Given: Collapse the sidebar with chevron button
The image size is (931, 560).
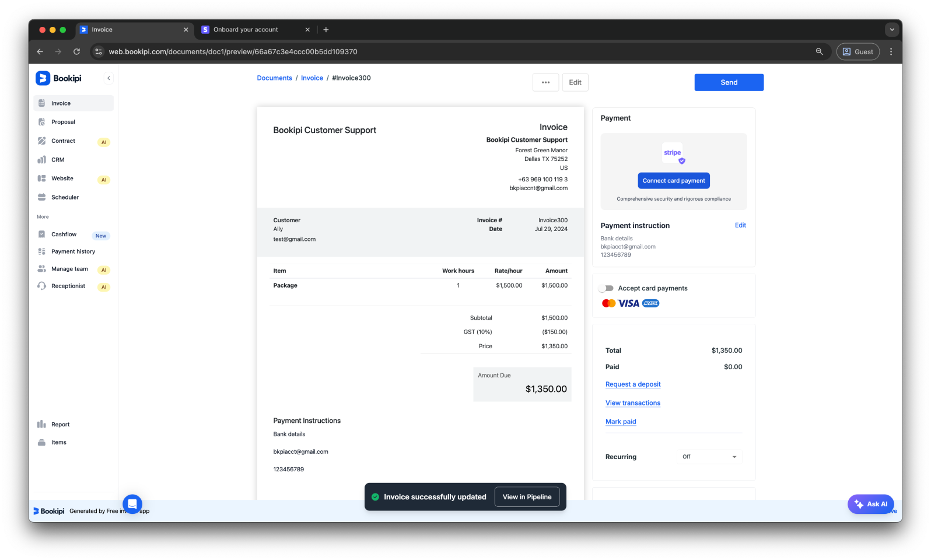Looking at the screenshot, I should (x=108, y=78).
